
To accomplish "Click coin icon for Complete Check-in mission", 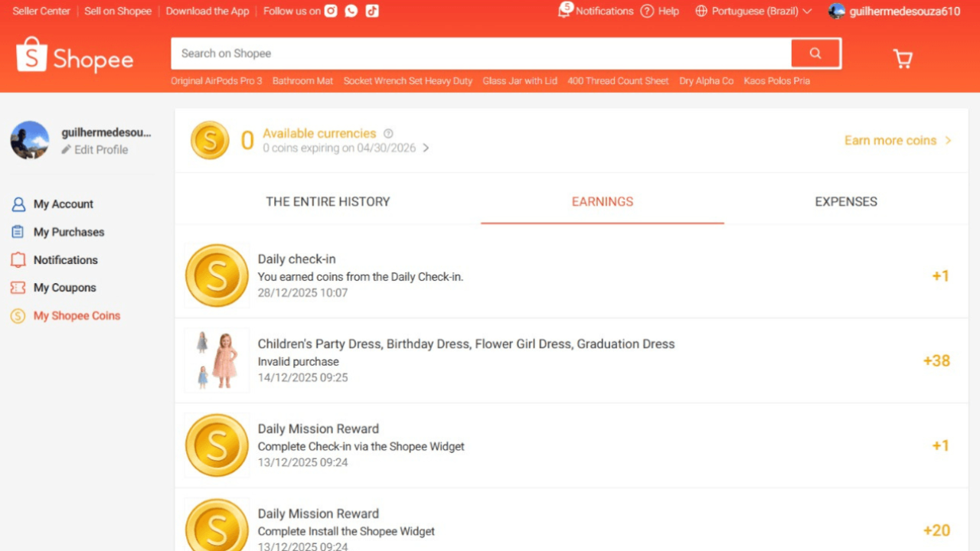I will click(217, 445).
